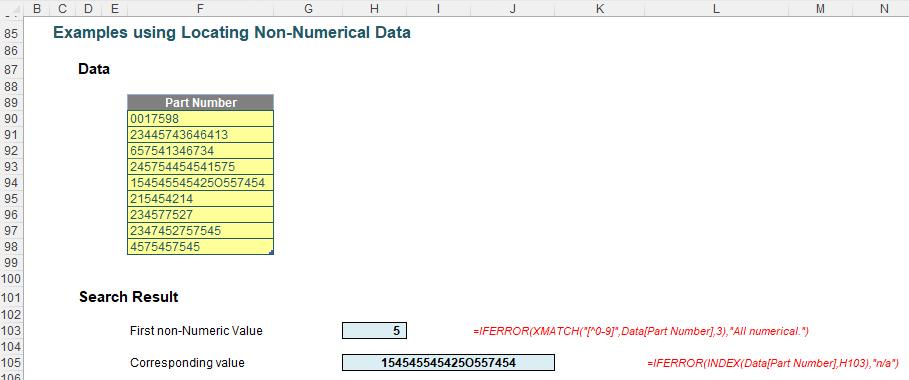Select cell containing 657541346734
This screenshot has width=909, height=380.
pyautogui.click(x=201, y=151)
